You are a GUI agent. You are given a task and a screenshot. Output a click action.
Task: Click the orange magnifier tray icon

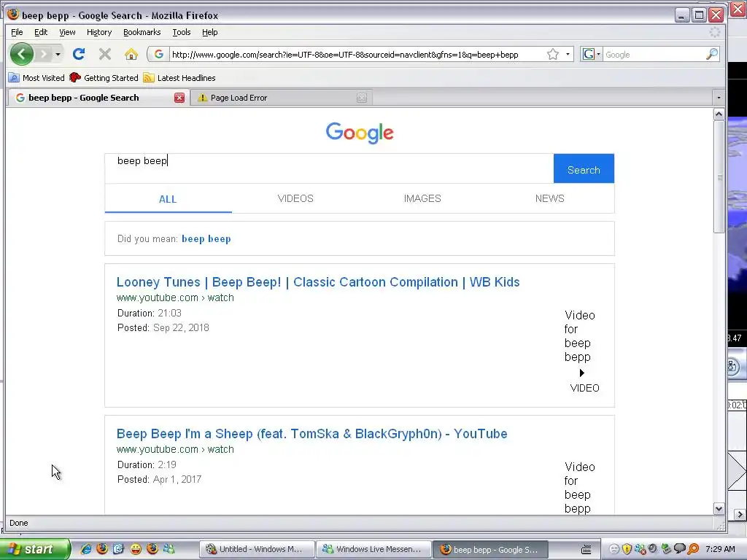pyautogui.click(x=693, y=549)
